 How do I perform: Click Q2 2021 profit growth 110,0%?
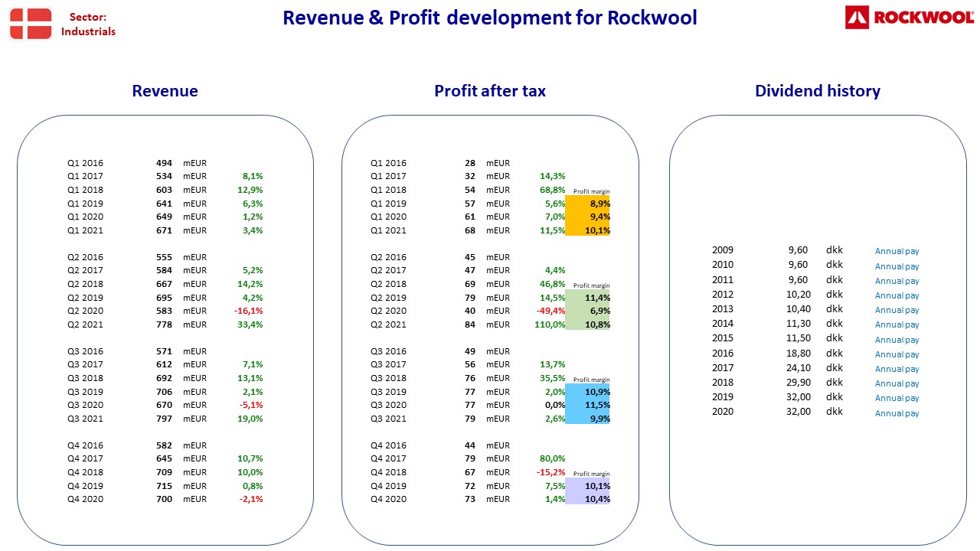550,324
